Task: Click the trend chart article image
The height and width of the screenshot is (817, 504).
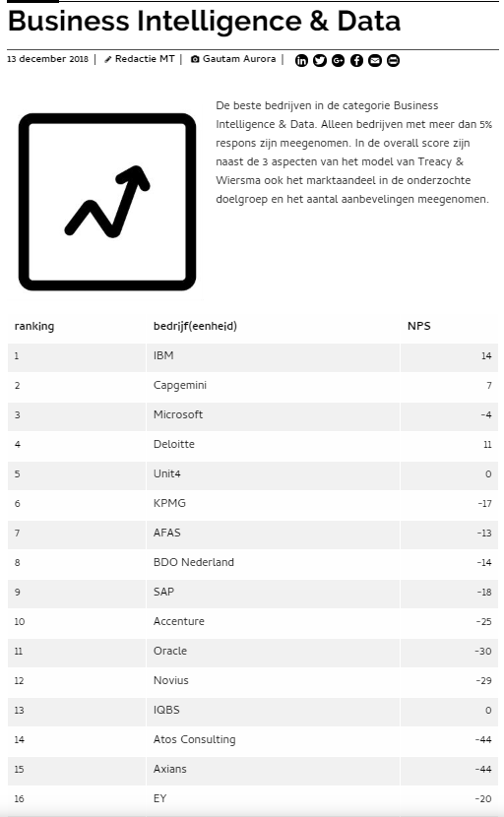Action: 107,201
